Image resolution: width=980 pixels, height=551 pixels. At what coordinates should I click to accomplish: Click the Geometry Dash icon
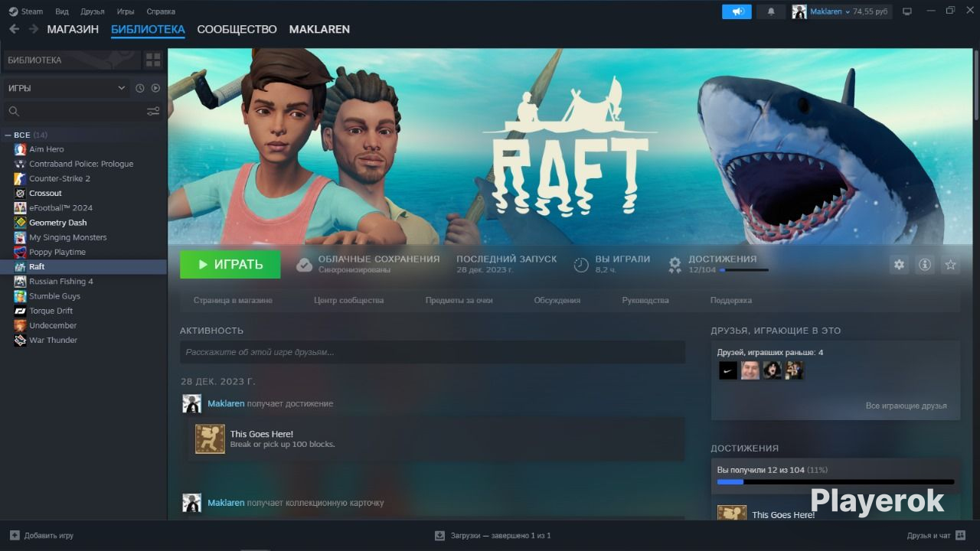point(21,223)
